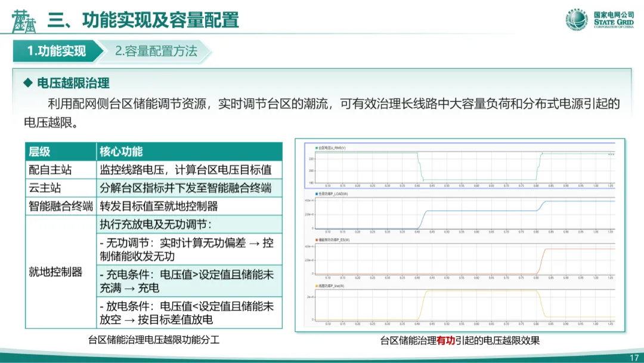Click the 充电条件 description cell
The image size is (644, 363).
point(190,281)
